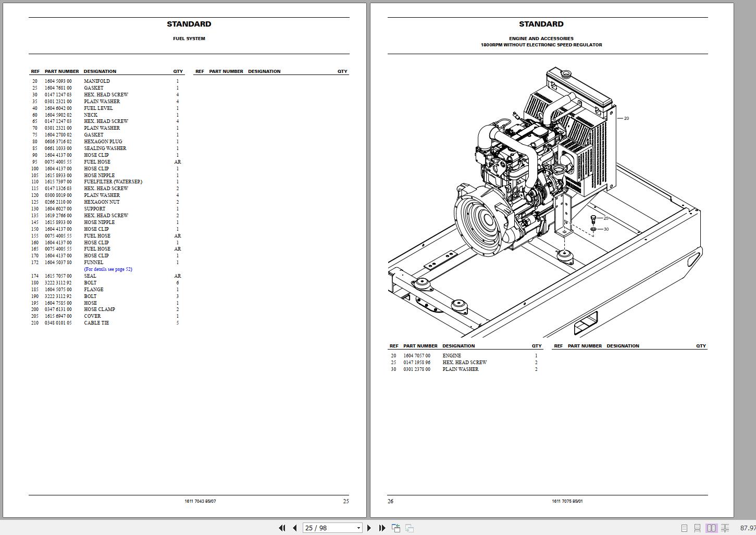The height and width of the screenshot is (535, 756).
Task: Enable continuous scrolling page layout
Action: pyautogui.click(x=697, y=528)
